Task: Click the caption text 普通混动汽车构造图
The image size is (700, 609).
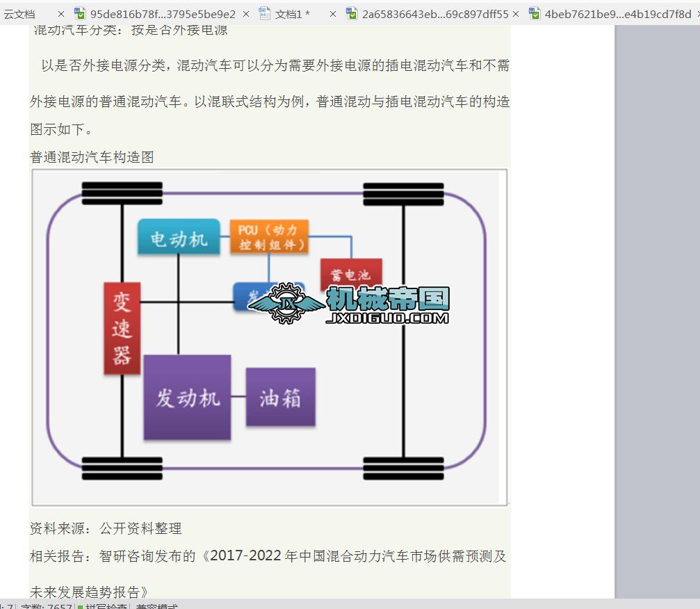Action: point(92,157)
